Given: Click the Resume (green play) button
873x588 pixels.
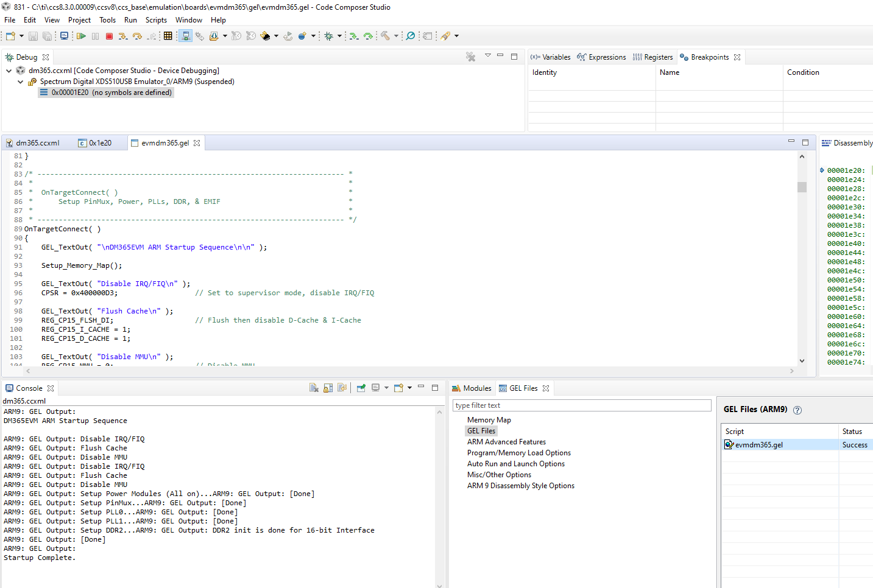Looking at the screenshot, I should pyautogui.click(x=81, y=36).
